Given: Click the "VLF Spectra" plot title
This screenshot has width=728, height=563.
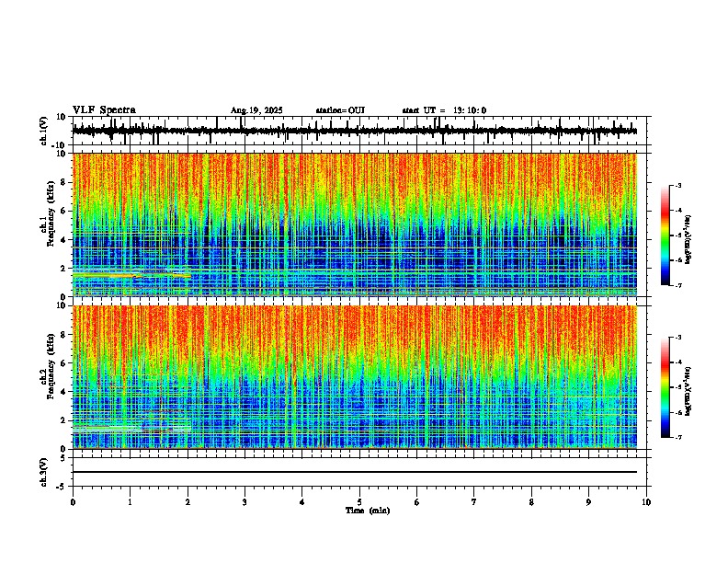Looking at the screenshot, I should [x=104, y=110].
